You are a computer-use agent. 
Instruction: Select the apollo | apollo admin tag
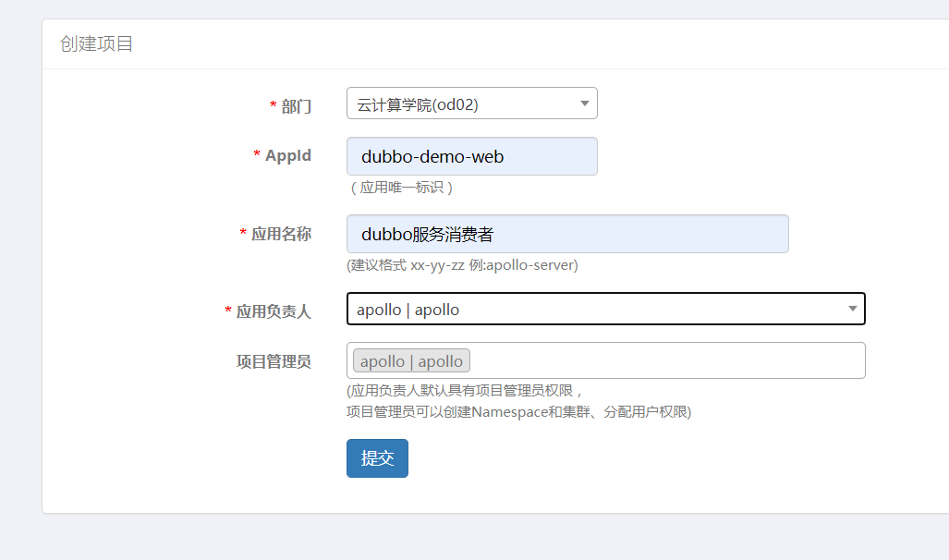click(x=411, y=360)
